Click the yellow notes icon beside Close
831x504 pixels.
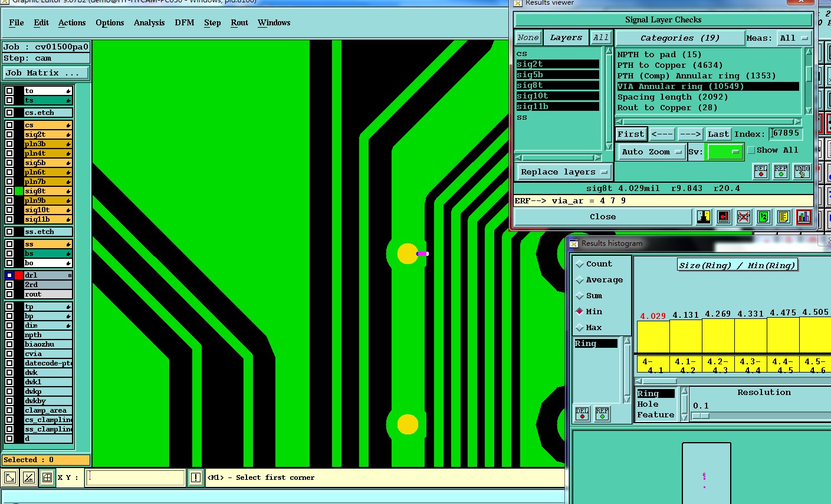coord(783,217)
